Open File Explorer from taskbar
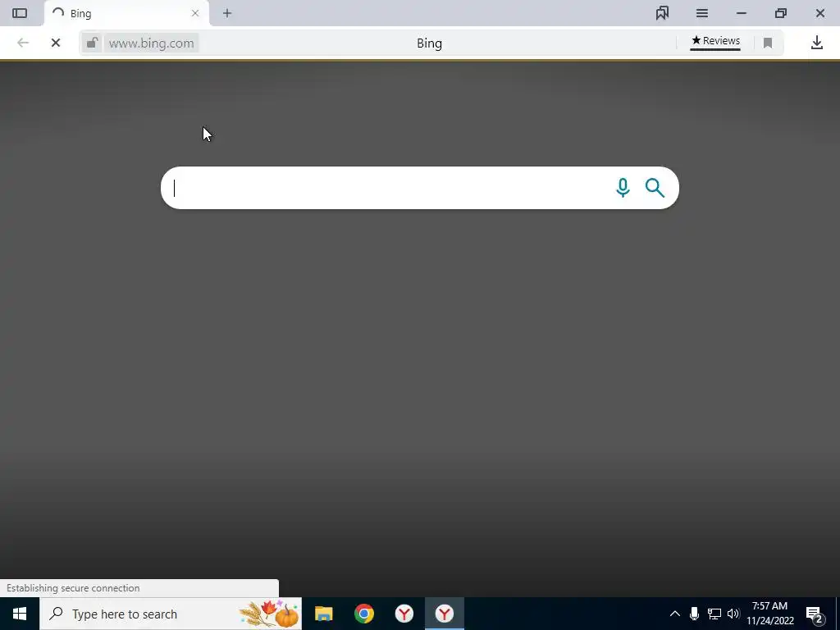840x630 pixels. (323, 614)
